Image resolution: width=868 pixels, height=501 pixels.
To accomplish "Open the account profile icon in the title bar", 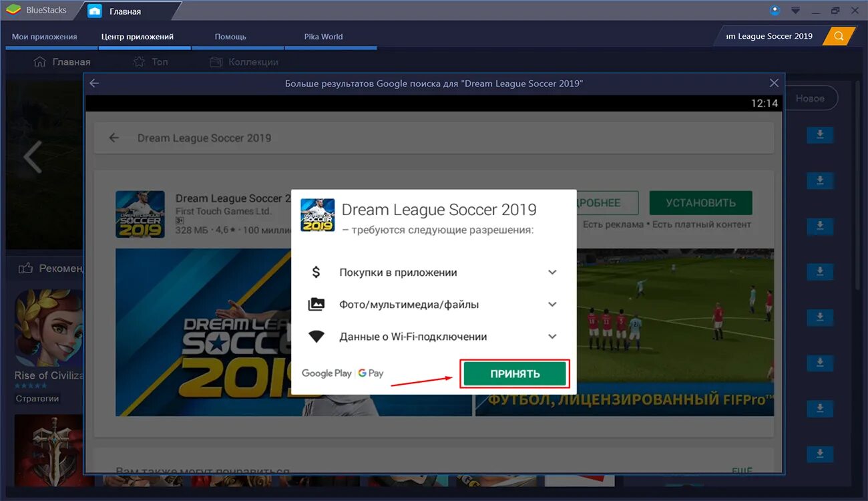I will coord(775,10).
